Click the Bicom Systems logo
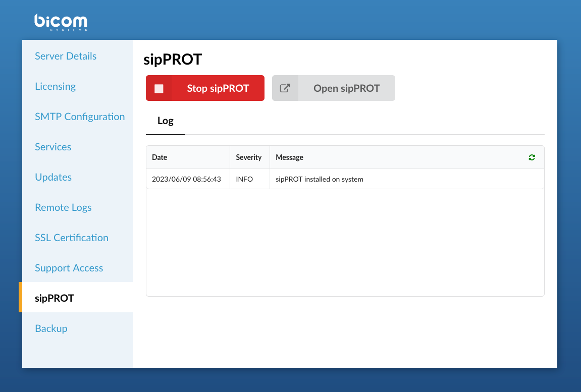 pyautogui.click(x=61, y=22)
